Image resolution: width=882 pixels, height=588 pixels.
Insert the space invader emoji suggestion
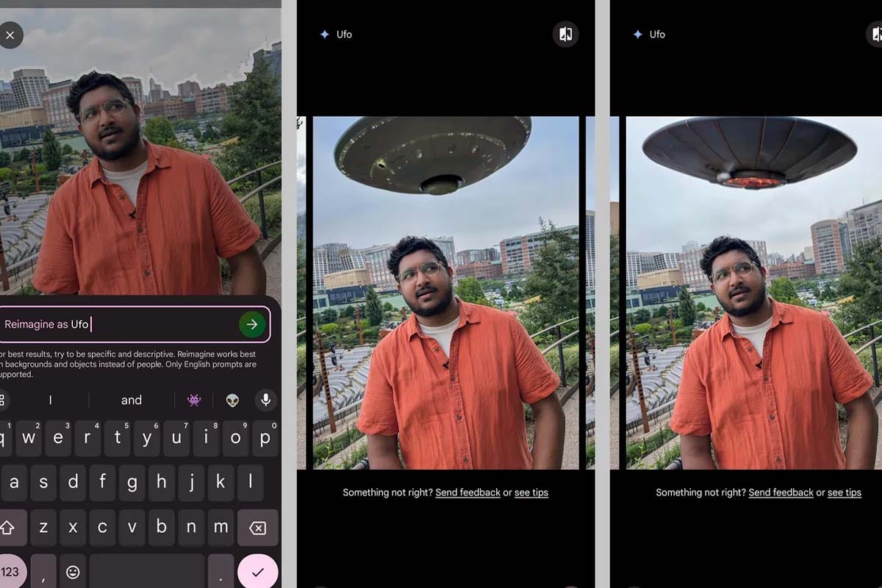(x=194, y=401)
